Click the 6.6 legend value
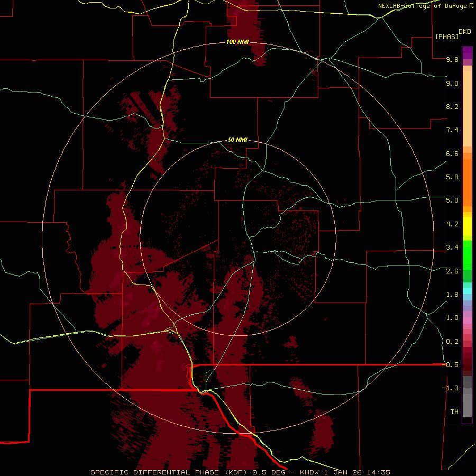 (x=452, y=153)
